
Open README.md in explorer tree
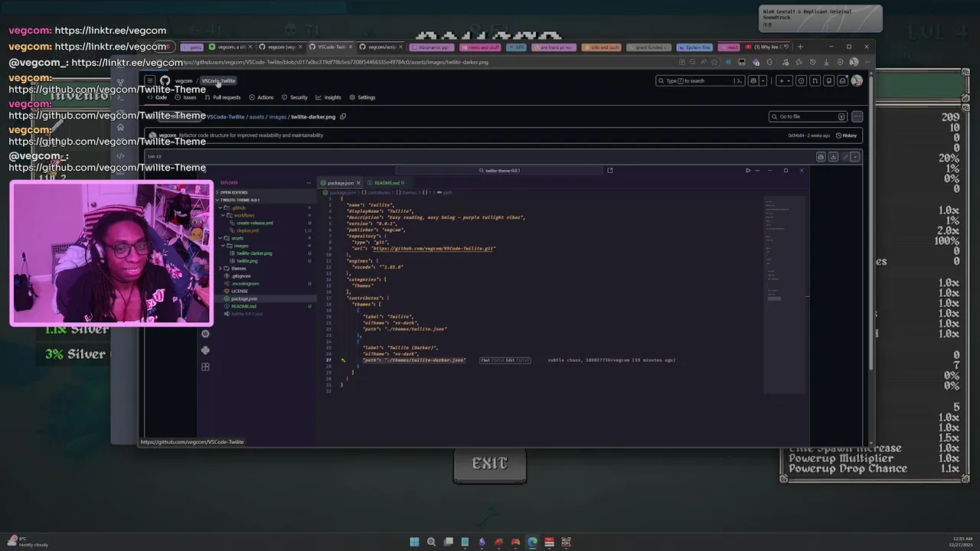(243, 306)
